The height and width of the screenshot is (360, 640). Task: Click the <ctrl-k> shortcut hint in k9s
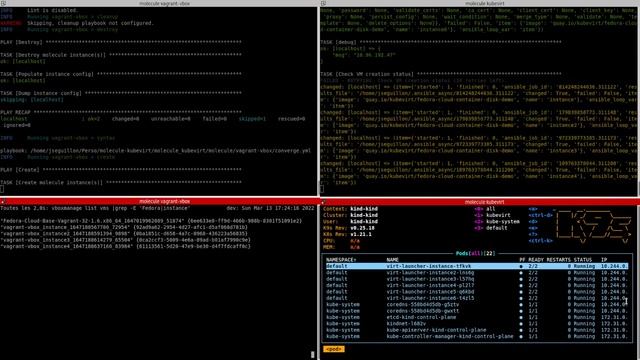coord(540,241)
